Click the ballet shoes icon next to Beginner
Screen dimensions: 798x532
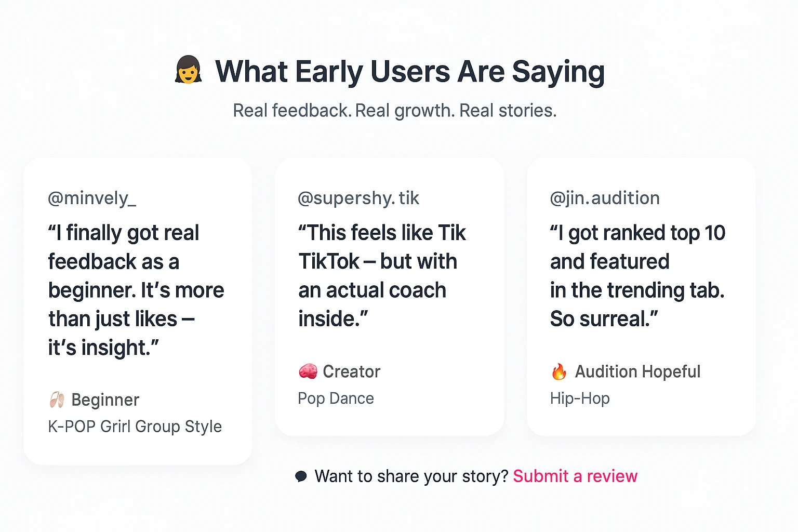57,400
